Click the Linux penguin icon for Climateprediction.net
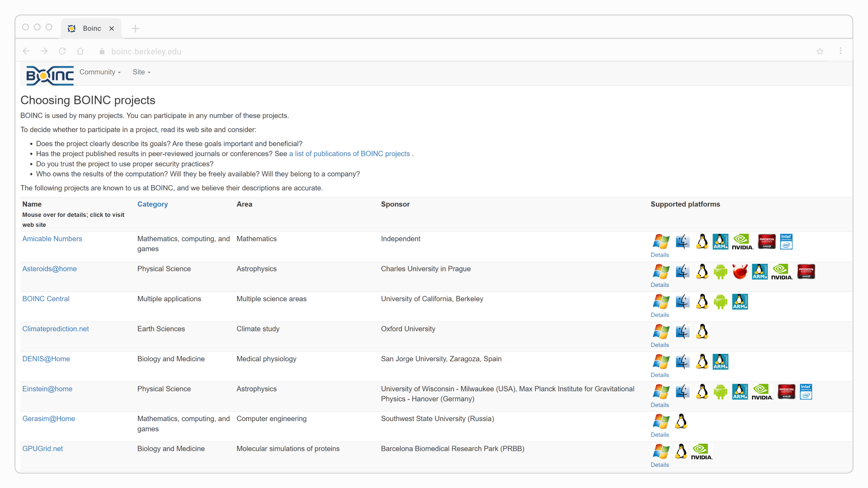This screenshot has height=488, width=868. point(702,332)
